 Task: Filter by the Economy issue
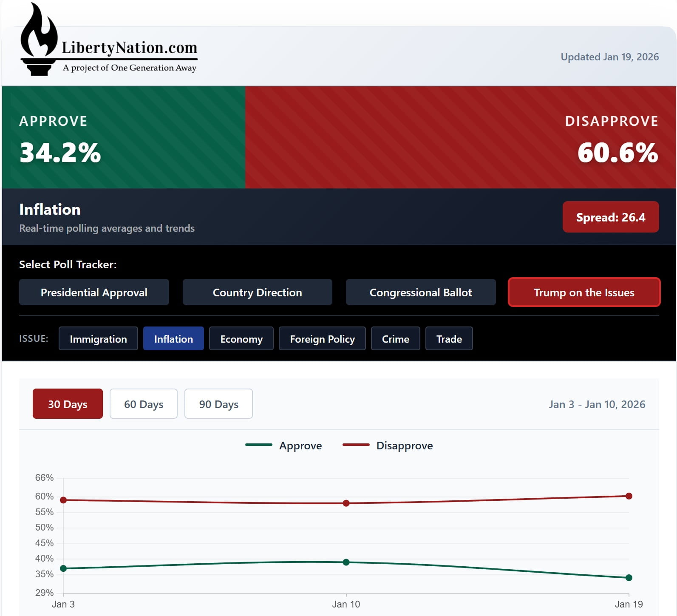pos(241,339)
